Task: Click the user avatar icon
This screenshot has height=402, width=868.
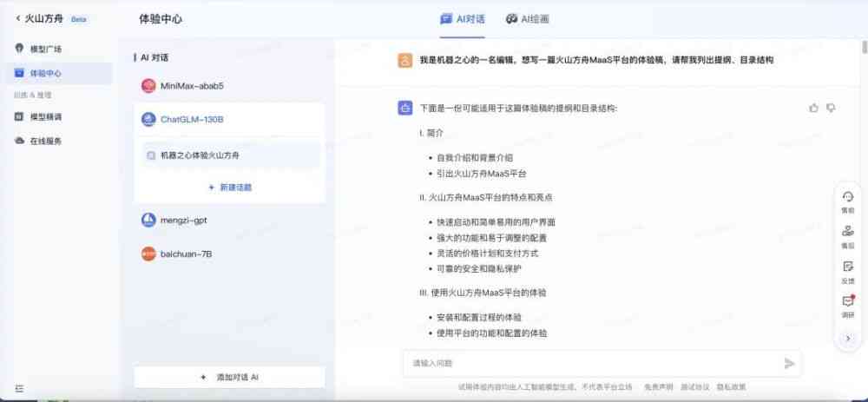Action: (404, 61)
